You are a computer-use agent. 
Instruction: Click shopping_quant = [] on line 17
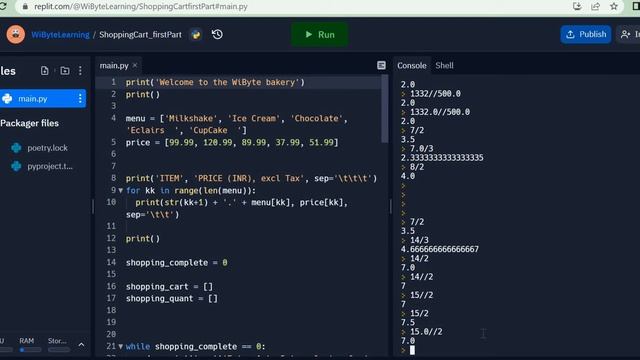tap(171, 299)
